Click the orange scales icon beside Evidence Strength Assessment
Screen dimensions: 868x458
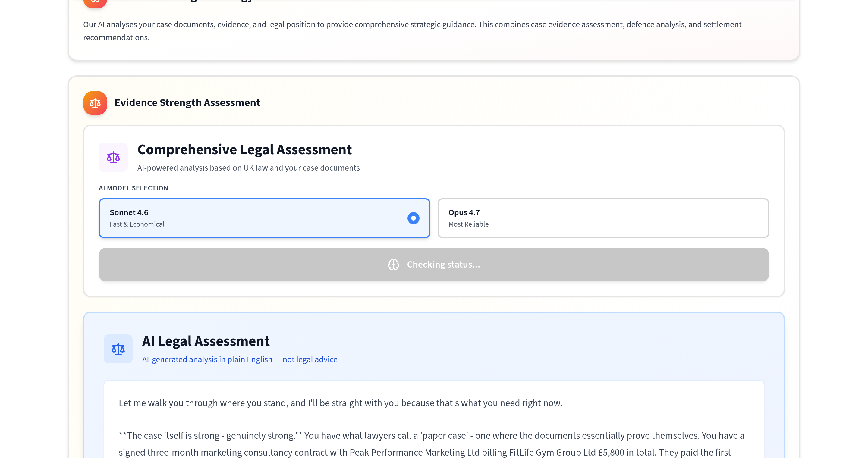click(x=95, y=103)
